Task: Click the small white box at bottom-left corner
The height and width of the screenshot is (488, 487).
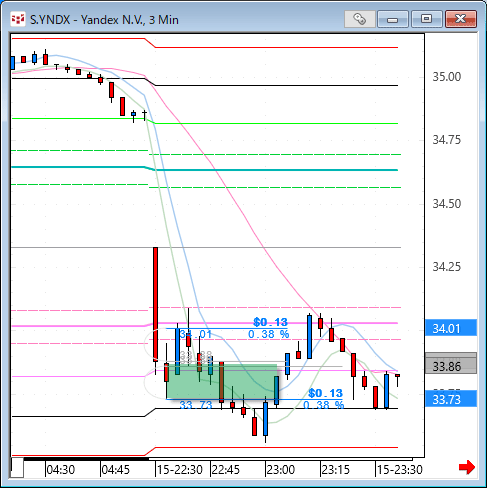Action: pos(17,467)
